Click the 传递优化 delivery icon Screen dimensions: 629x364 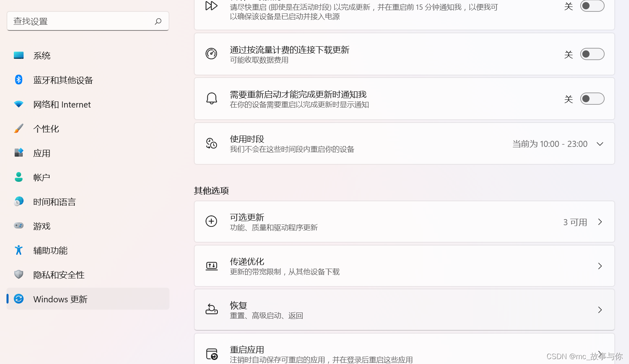point(212,266)
